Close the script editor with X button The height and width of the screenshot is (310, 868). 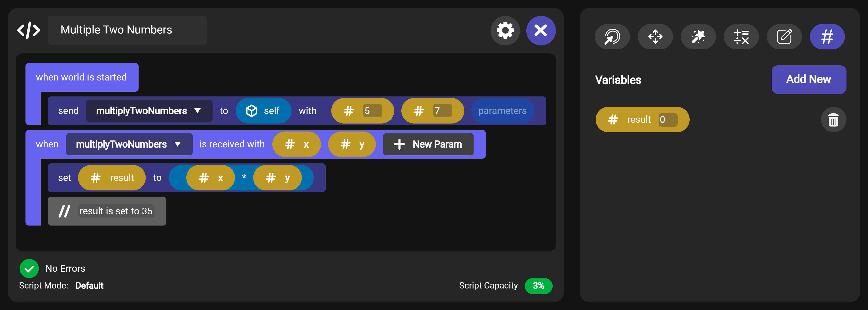(541, 31)
